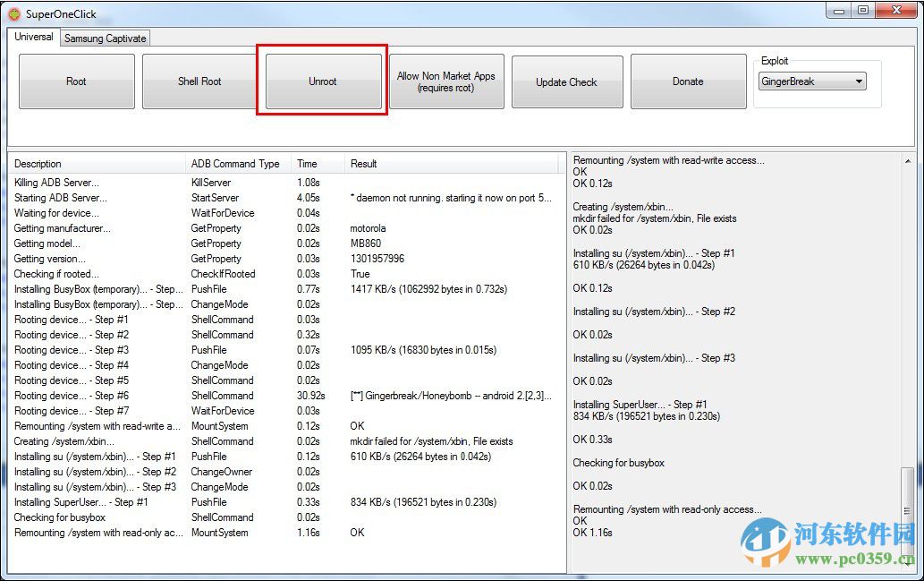Screen dimensions: 924x581
Task: Sort by ADB Command Type column header
Action: tap(238, 164)
